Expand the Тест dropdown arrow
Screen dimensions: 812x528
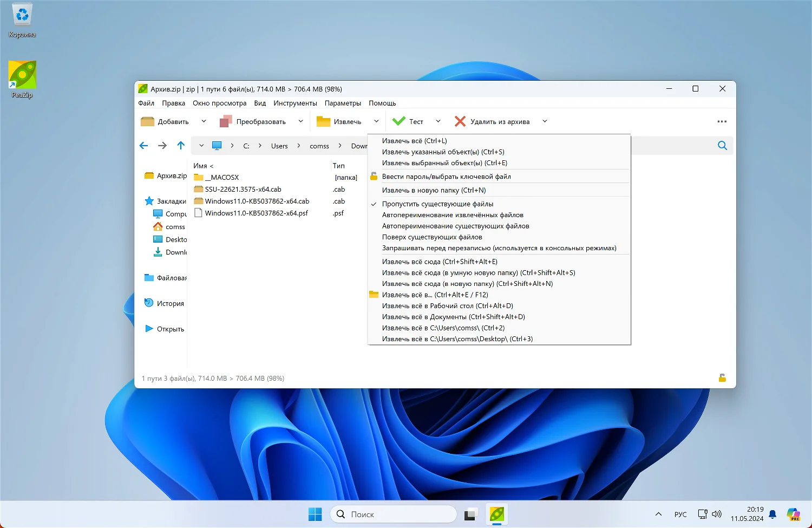438,121
